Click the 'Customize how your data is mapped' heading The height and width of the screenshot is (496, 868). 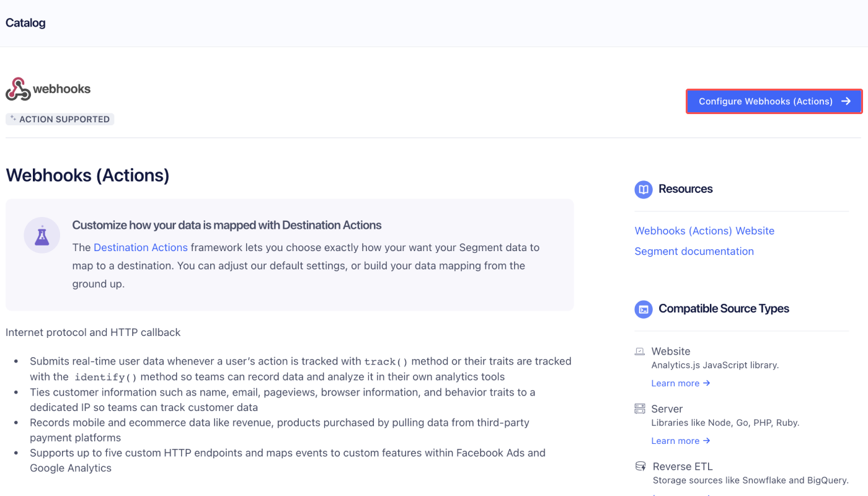click(227, 225)
